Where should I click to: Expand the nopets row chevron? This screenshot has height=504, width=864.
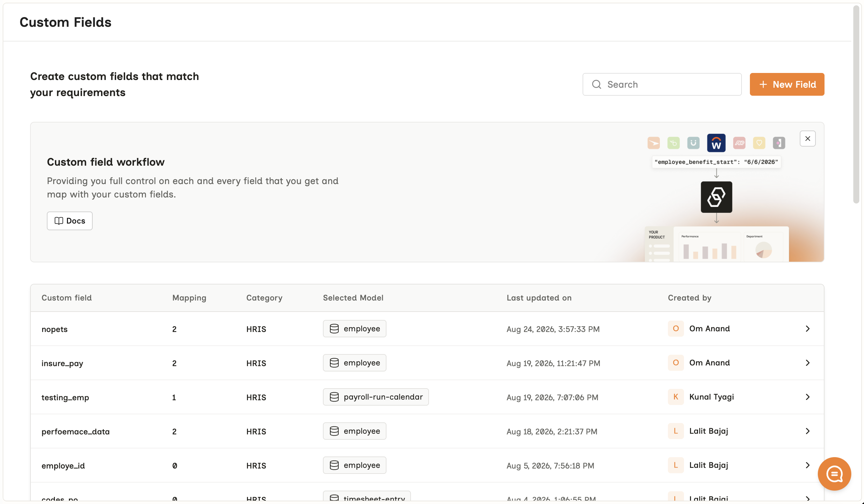click(x=807, y=329)
